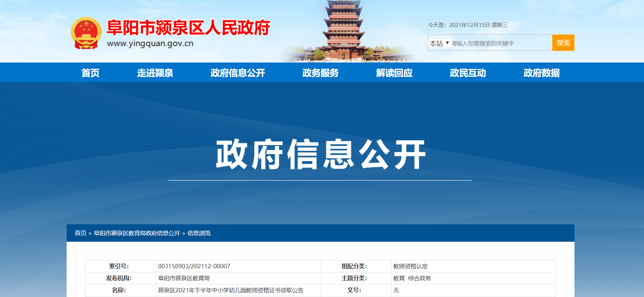Screen dimensions: 644x297
Task: Click the date text 2021年12月15日 星期三
Action: click(x=478, y=25)
